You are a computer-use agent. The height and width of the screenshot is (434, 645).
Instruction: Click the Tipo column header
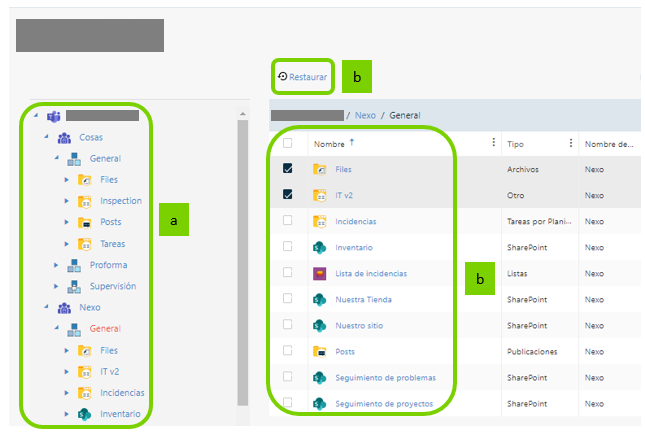[515, 144]
